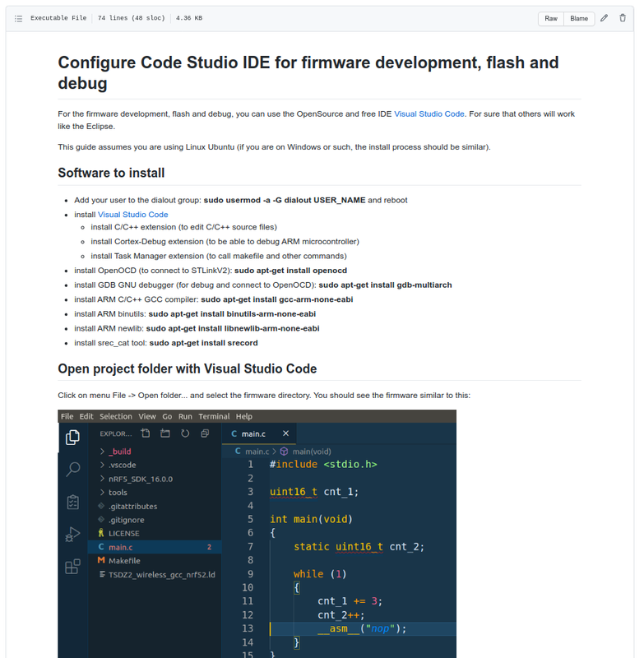Open Help menu in VS Code screenshot
Screen dimensions: 644x658
tap(243, 416)
